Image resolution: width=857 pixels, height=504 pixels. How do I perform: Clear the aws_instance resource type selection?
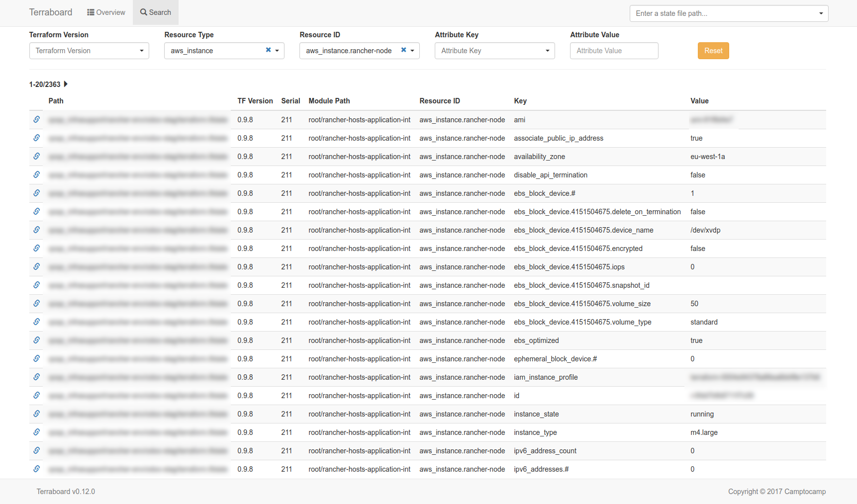click(x=268, y=50)
